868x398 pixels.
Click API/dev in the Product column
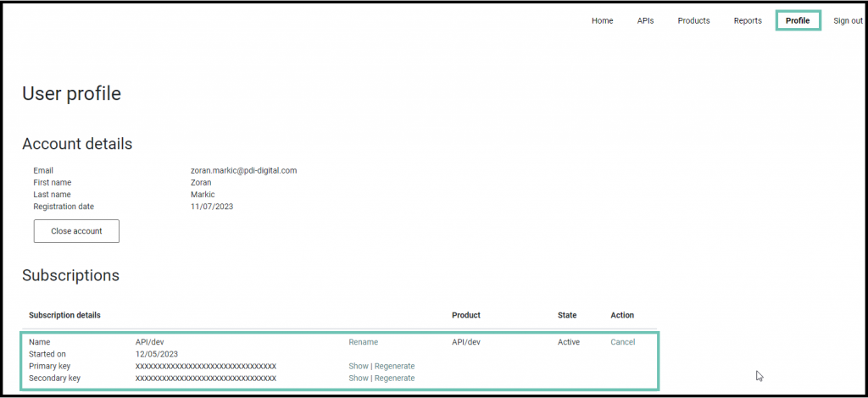click(x=466, y=342)
